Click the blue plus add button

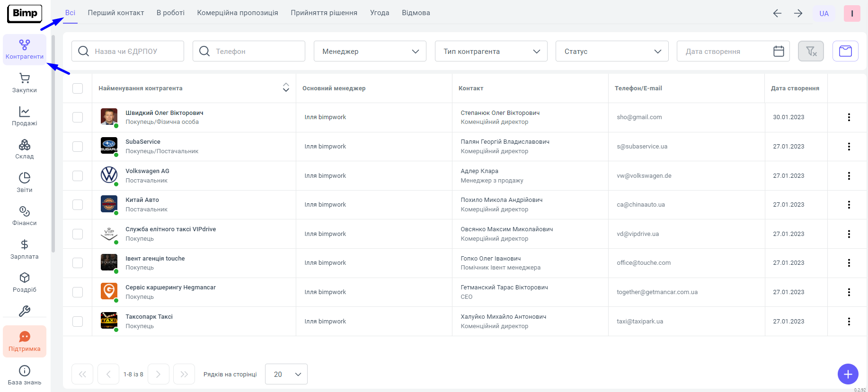[x=848, y=375]
